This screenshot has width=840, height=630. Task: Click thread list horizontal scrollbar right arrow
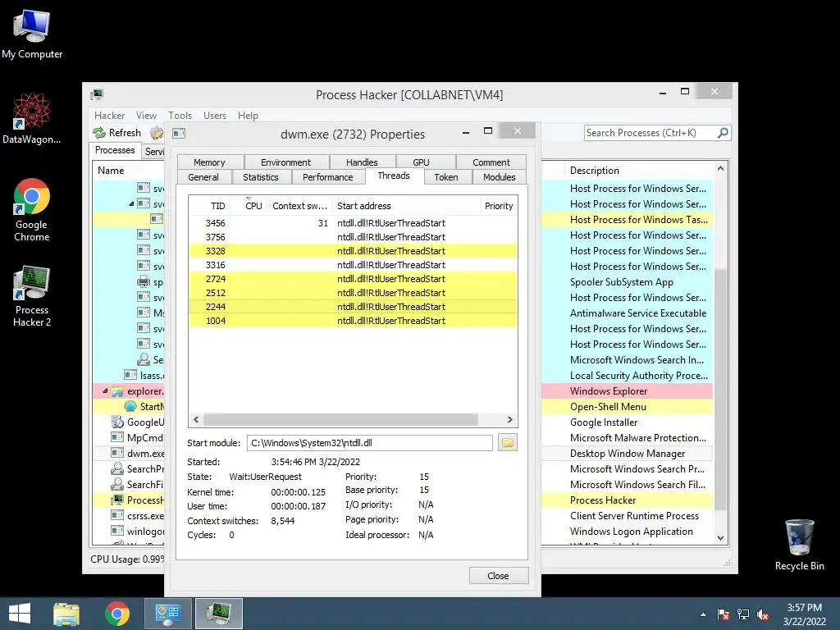tap(509, 419)
